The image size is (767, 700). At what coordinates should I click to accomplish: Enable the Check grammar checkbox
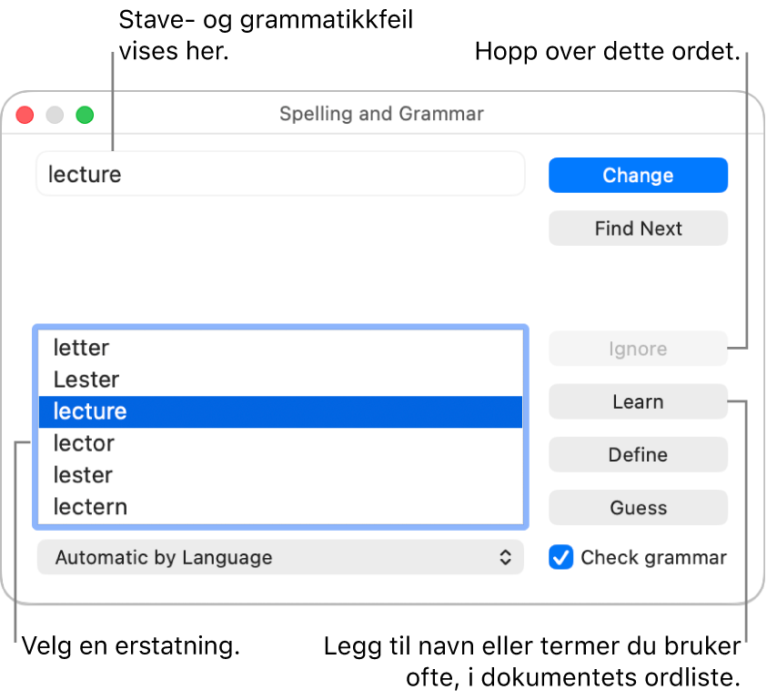(560, 557)
